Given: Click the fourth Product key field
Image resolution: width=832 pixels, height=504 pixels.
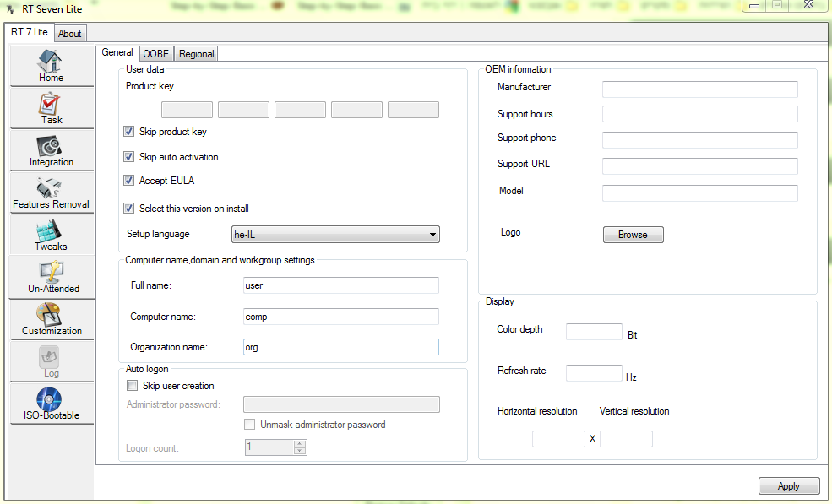Looking at the screenshot, I should [356, 110].
